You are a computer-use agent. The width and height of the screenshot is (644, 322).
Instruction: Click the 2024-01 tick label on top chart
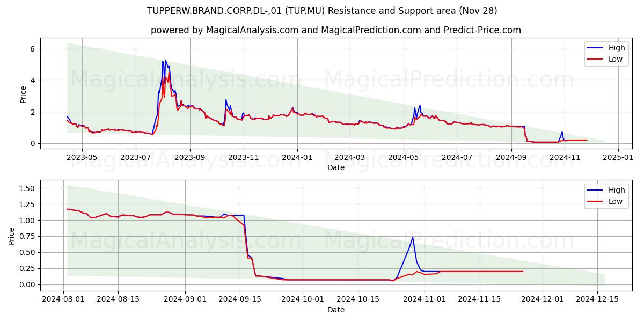pos(297,158)
